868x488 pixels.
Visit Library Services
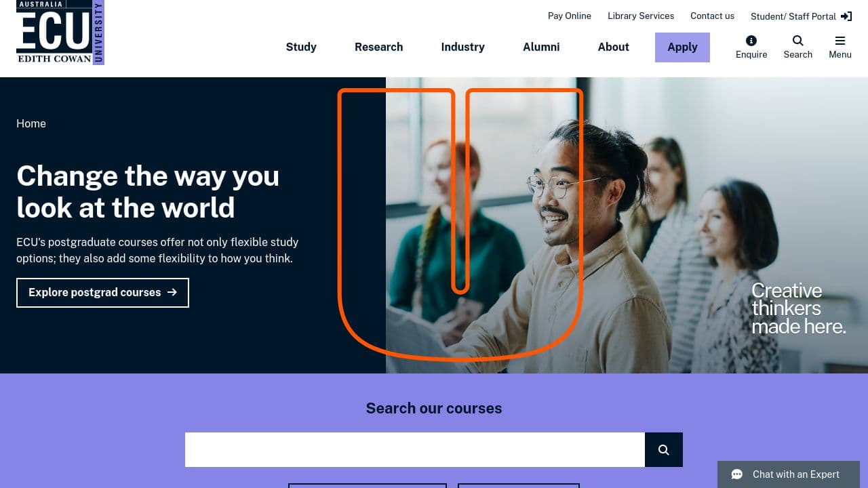coord(640,16)
